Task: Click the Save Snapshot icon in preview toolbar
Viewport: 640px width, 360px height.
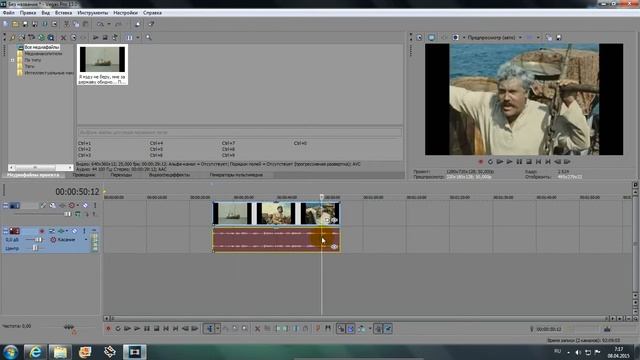Action: [559, 38]
